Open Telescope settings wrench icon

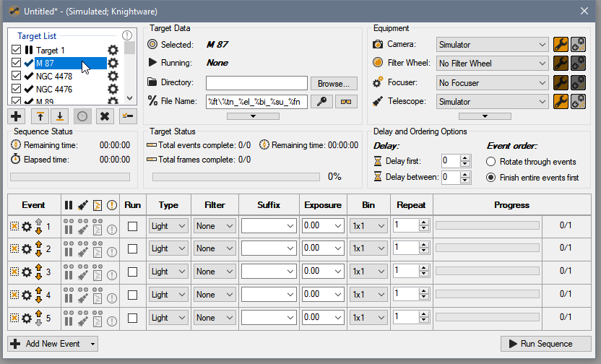click(x=561, y=102)
